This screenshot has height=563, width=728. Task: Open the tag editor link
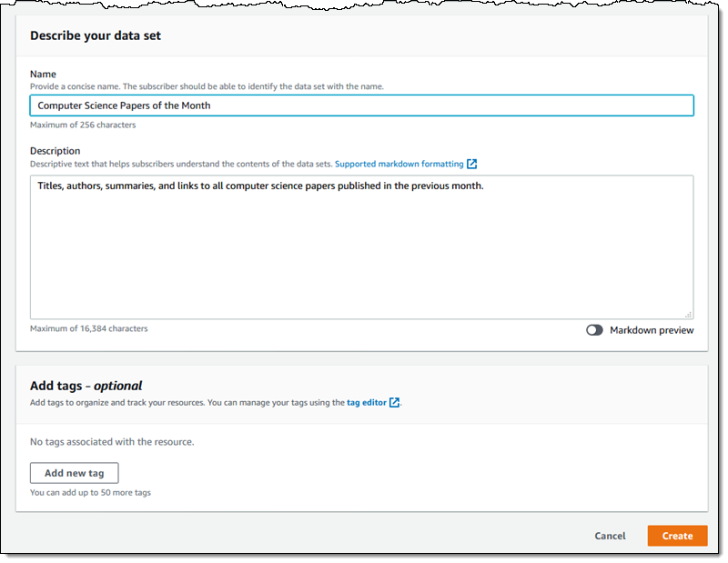point(367,403)
